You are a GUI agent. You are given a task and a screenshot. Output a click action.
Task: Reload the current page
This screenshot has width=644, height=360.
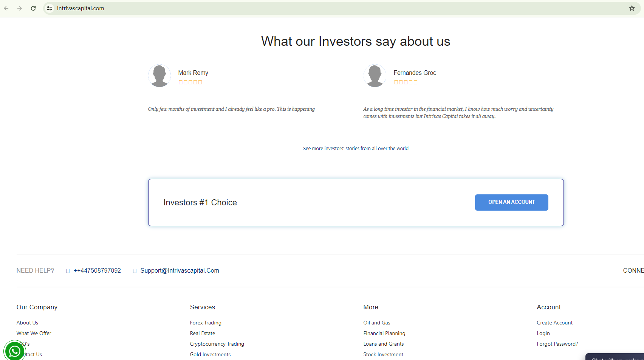coord(33,8)
